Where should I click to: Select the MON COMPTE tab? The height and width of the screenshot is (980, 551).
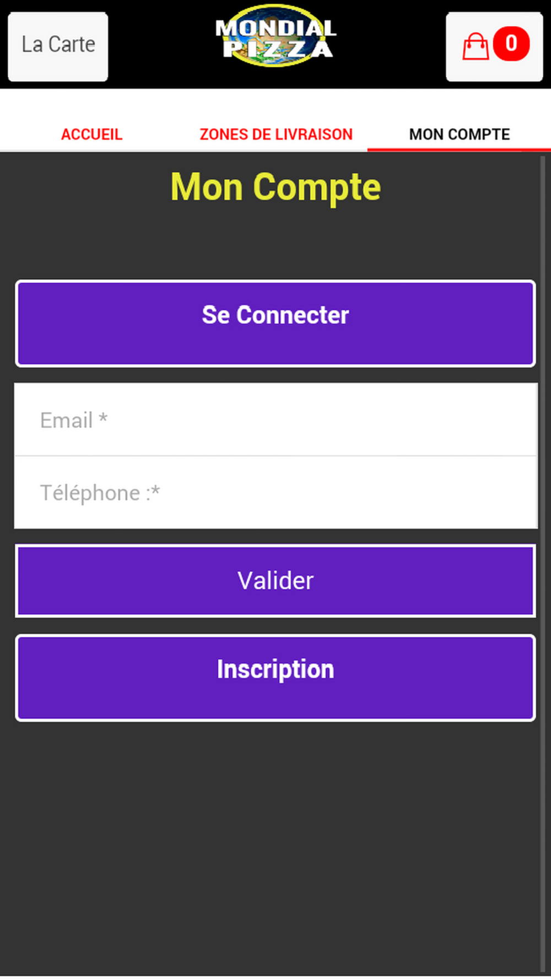(460, 134)
